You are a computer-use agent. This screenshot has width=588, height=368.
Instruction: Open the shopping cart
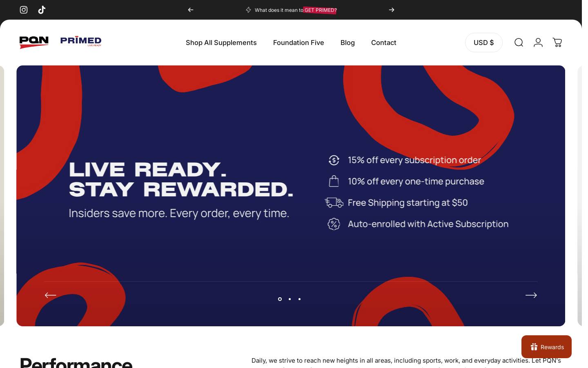tap(557, 43)
